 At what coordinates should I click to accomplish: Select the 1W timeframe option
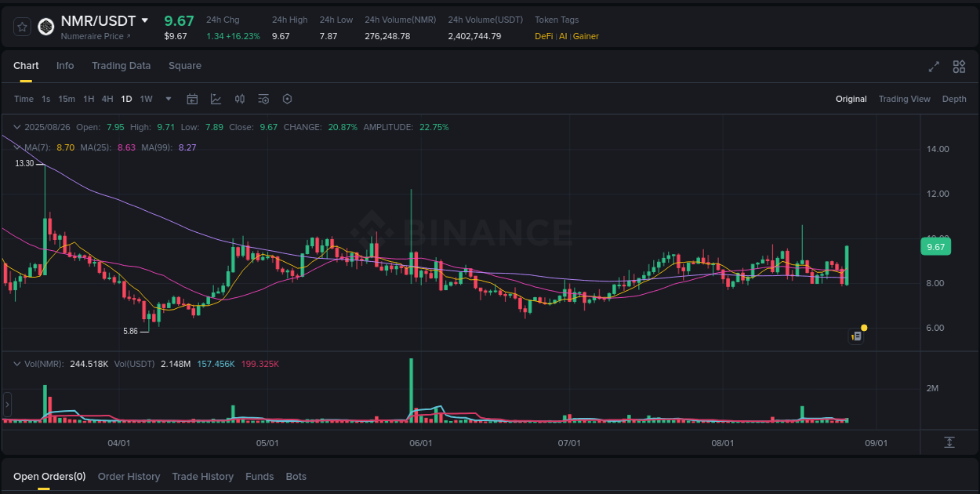coord(146,99)
